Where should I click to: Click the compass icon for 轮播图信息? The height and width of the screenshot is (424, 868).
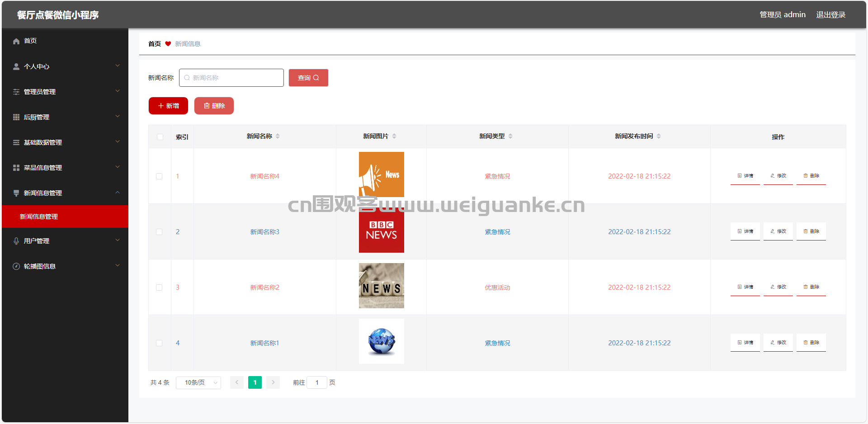click(x=16, y=266)
